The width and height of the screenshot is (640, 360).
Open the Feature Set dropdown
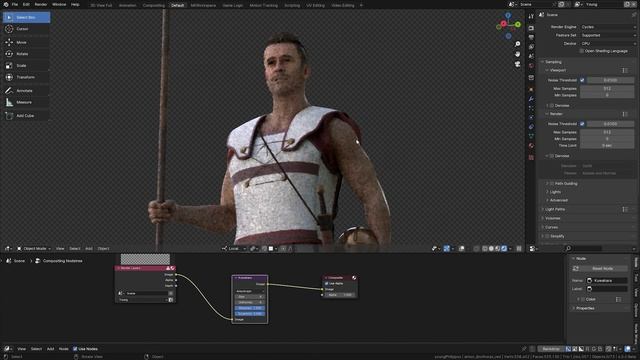point(608,36)
